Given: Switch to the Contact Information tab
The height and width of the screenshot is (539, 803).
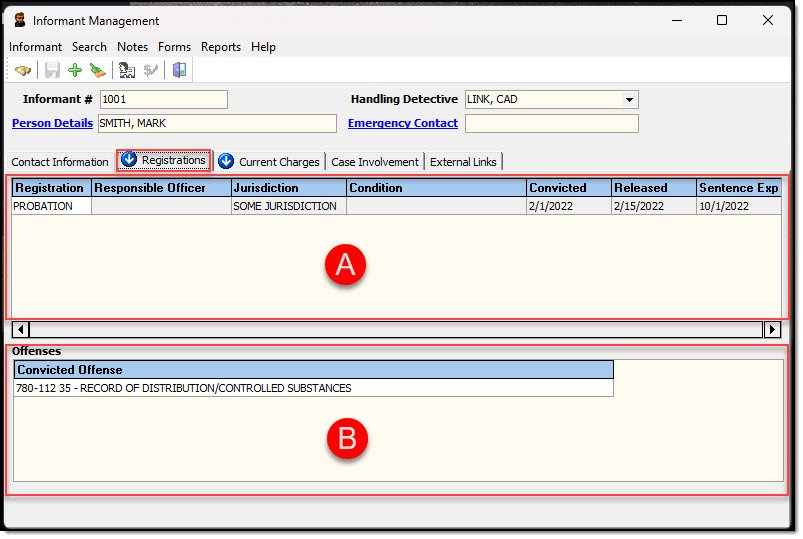Looking at the screenshot, I should pos(60,162).
